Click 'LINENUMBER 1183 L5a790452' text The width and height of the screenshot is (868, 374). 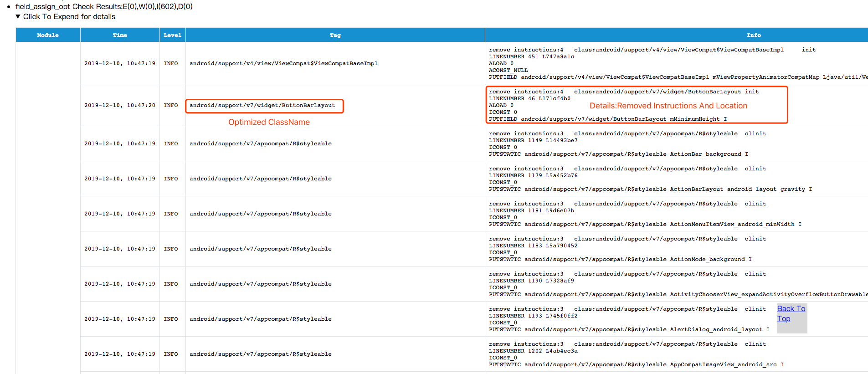pyautogui.click(x=533, y=246)
